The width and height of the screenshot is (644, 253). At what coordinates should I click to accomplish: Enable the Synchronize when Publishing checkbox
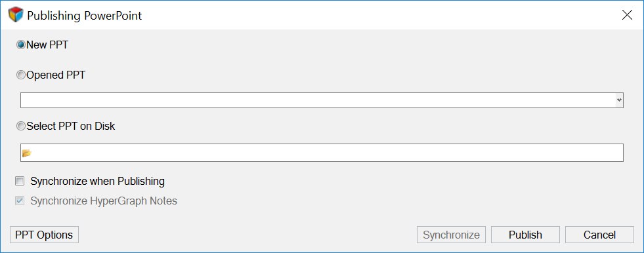[x=20, y=181]
